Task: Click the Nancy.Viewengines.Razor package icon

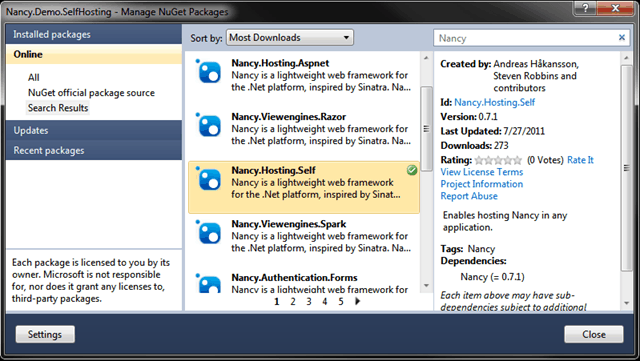Action: (209, 125)
